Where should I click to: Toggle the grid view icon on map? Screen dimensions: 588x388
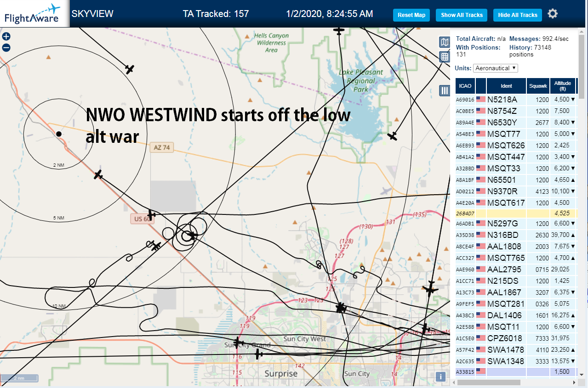(x=445, y=57)
